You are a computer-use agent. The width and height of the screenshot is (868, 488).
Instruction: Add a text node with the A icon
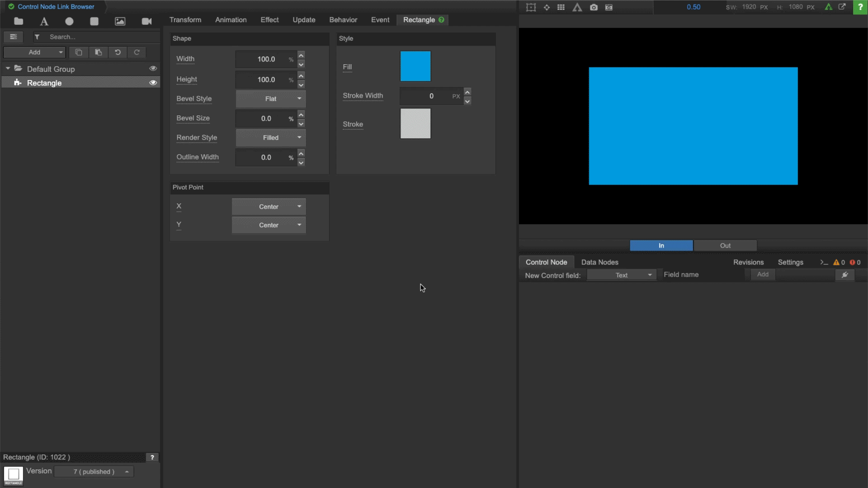(x=44, y=21)
